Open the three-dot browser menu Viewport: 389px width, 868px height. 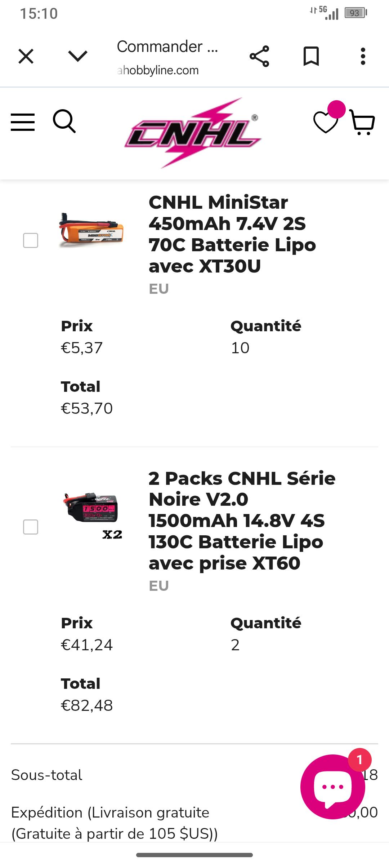click(x=363, y=56)
